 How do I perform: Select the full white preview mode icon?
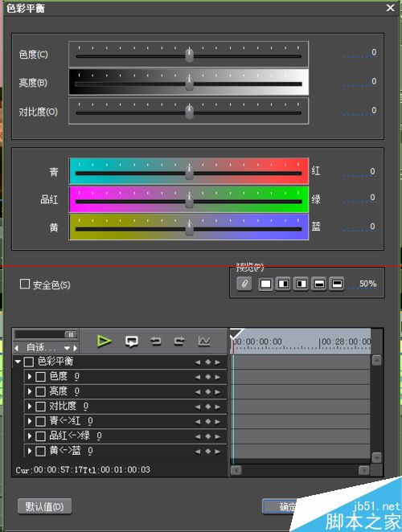pos(265,284)
